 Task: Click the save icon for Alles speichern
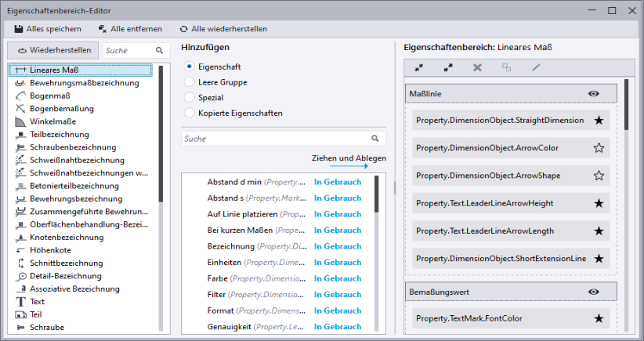click(x=18, y=29)
